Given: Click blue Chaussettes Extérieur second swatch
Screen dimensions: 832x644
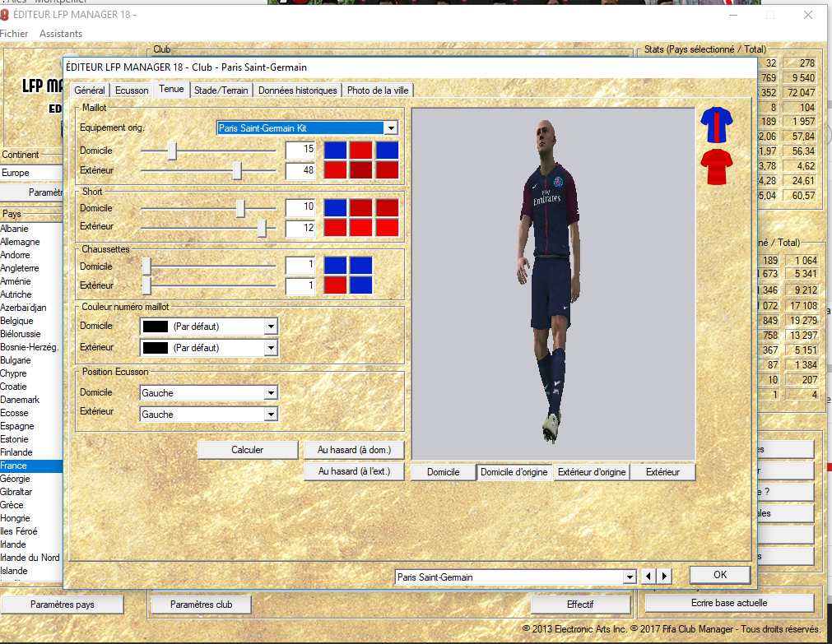Looking at the screenshot, I should (x=360, y=285).
